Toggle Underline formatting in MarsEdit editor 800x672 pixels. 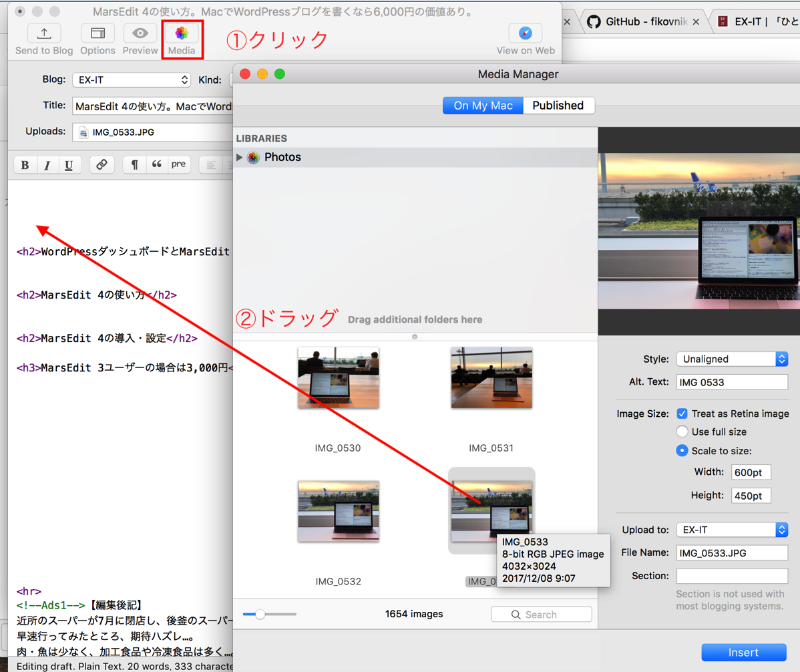coord(69,165)
